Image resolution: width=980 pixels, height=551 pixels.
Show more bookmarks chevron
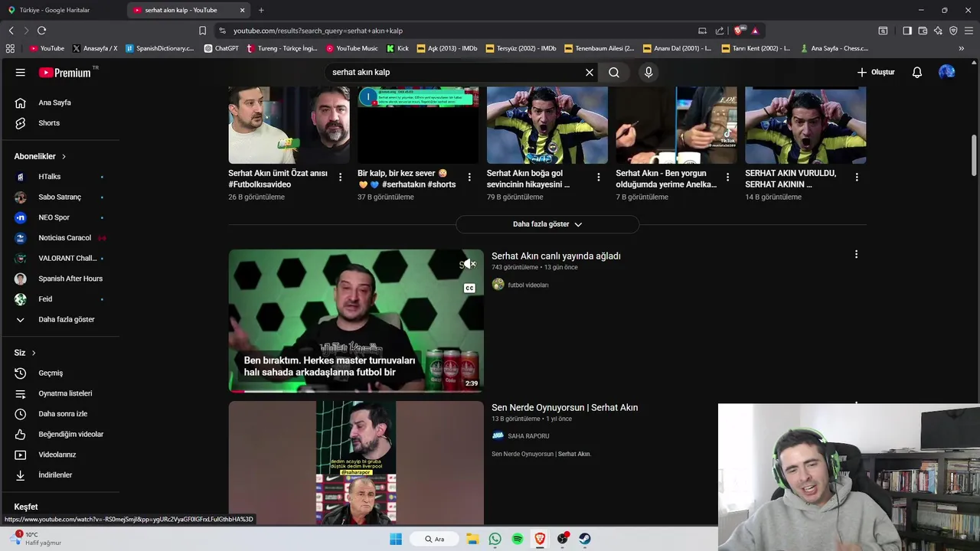click(962, 48)
